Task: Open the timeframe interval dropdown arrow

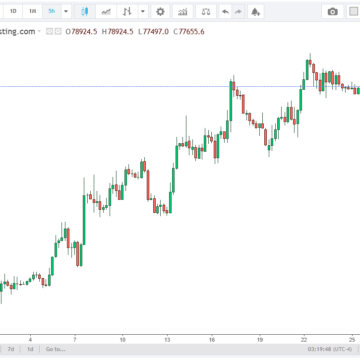Action: click(x=66, y=12)
